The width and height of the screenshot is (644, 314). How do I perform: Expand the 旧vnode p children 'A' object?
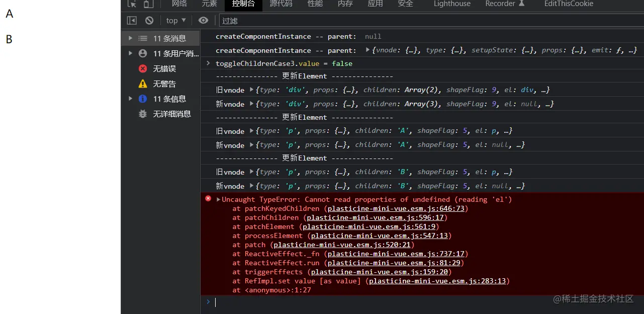tap(251, 131)
